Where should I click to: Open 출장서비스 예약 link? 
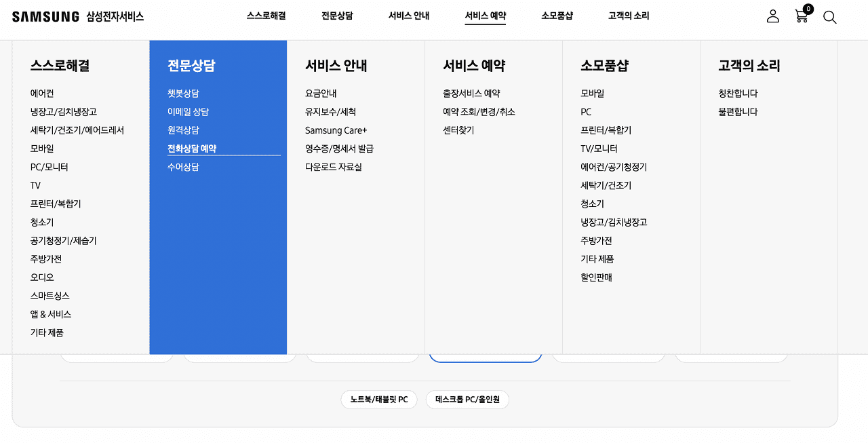coord(471,94)
